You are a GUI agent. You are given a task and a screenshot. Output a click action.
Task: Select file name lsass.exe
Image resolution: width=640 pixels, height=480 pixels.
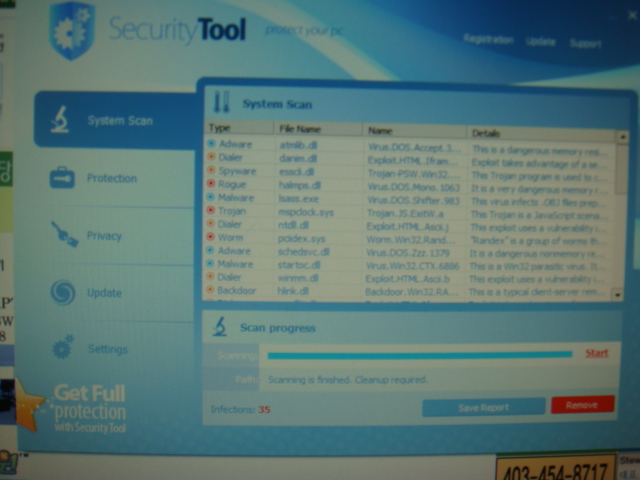pyautogui.click(x=298, y=199)
